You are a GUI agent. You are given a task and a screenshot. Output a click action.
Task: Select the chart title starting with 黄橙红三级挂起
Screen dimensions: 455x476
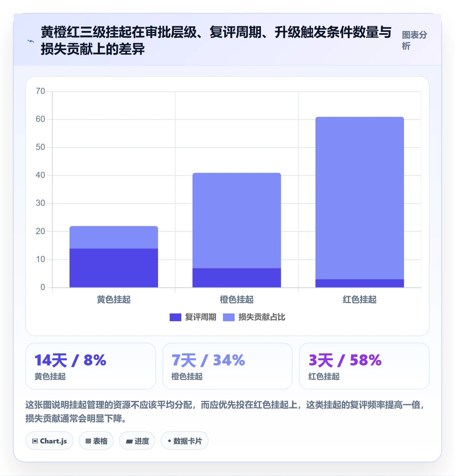click(216, 41)
